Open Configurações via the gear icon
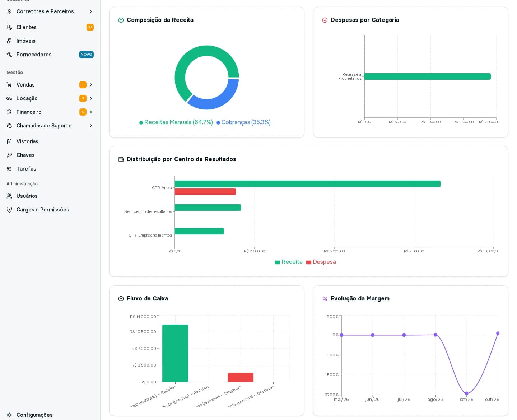The height and width of the screenshot is (420, 517). coord(9,415)
